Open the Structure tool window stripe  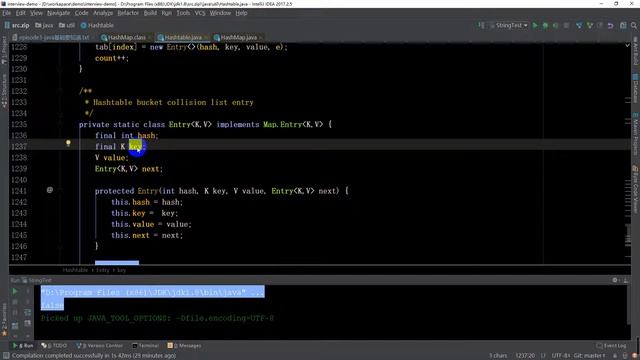click(x=4, y=91)
